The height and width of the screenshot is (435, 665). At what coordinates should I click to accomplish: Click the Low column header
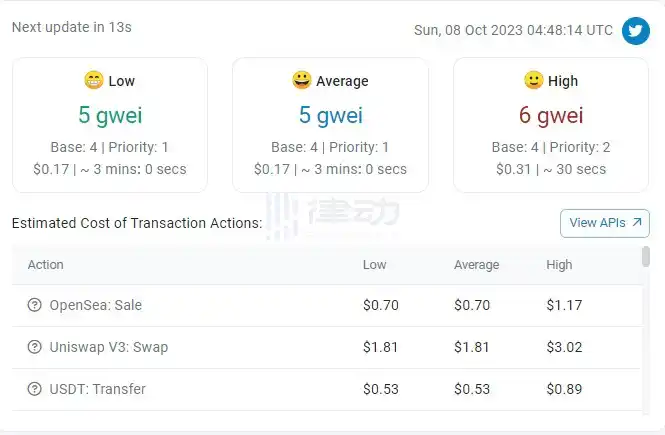[x=375, y=265]
